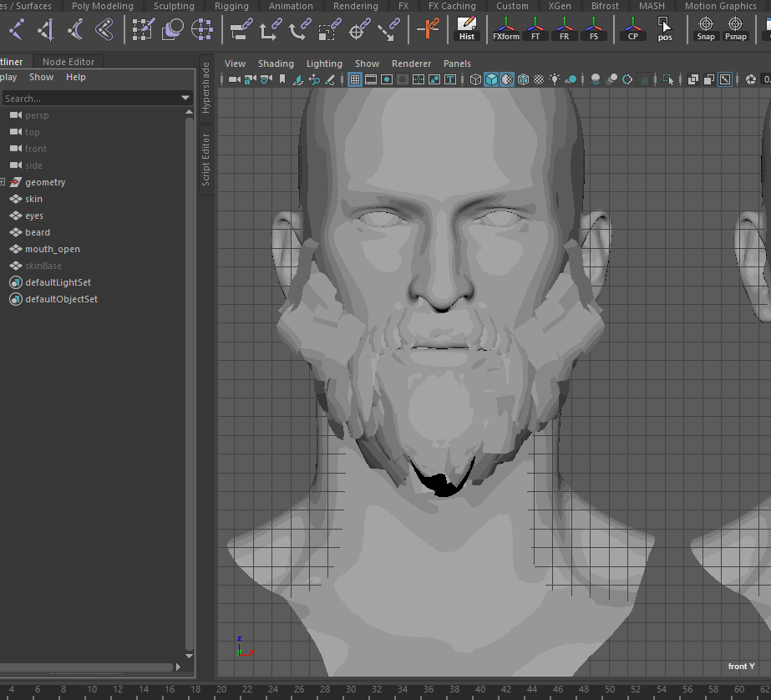
Task: Click the pos shelf button
Action: click(664, 29)
